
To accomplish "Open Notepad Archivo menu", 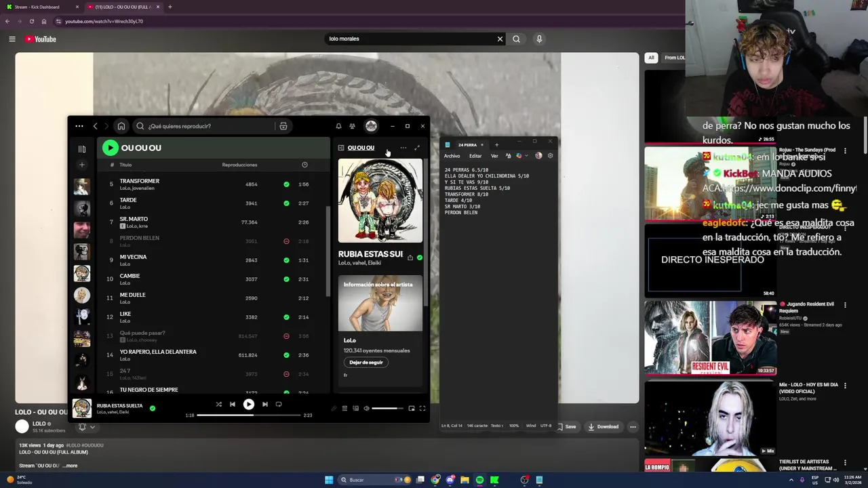I will point(452,156).
